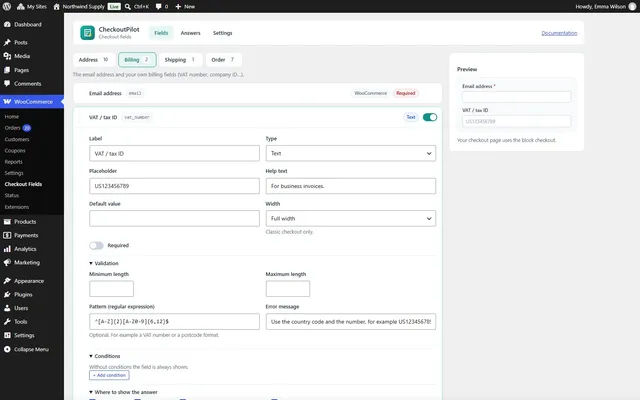This screenshot has height=400, width=640.
Task: Click the Appearance brush icon
Action: [x=7, y=281]
